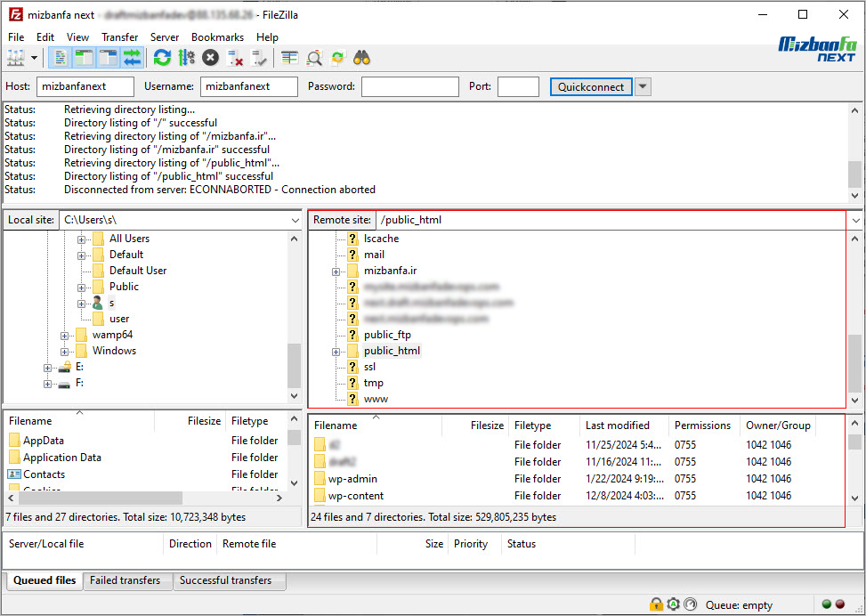Open the View menu
The height and width of the screenshot is (616, 866).
(77, 37)
